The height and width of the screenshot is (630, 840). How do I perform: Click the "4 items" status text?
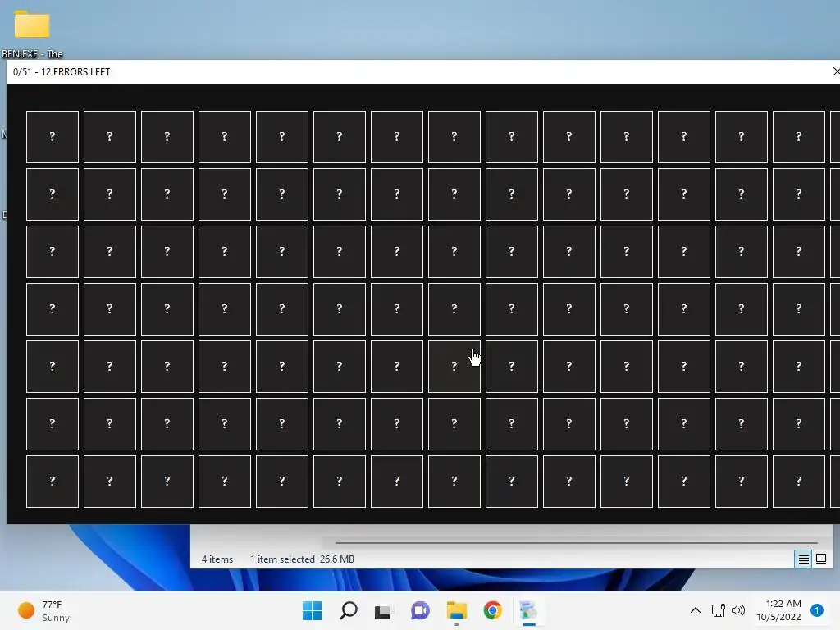217,559
